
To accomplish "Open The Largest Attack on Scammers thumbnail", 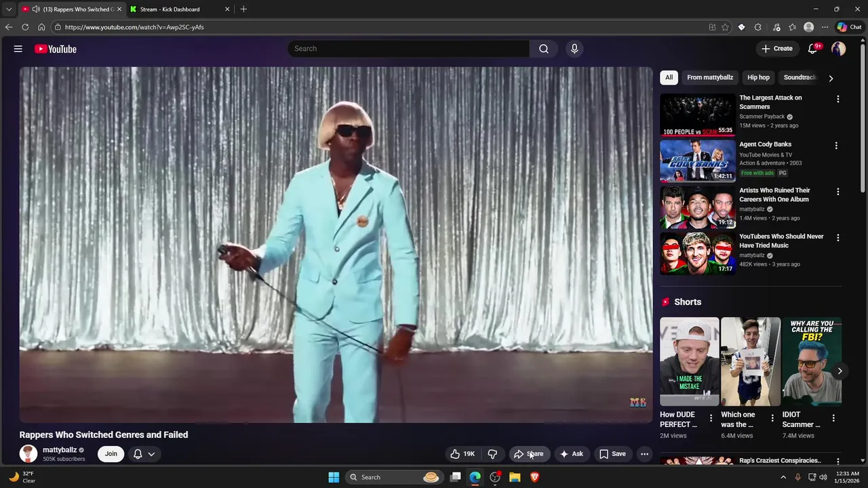I will pyautogui.click(x=698, y=115).
